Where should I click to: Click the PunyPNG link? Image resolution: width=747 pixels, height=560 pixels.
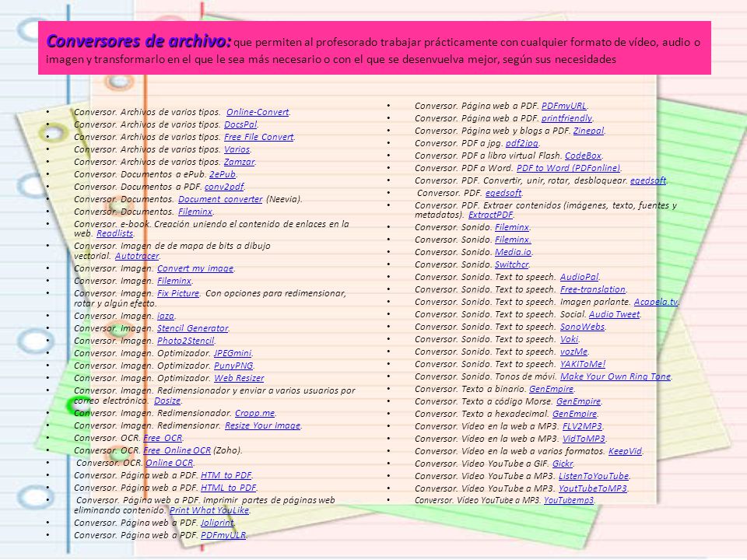233,366
